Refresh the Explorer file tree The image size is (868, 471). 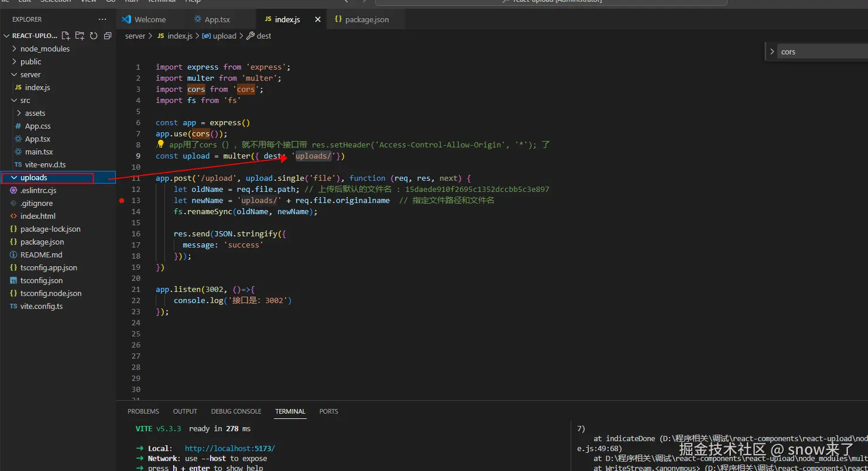(x=94, y=36)
